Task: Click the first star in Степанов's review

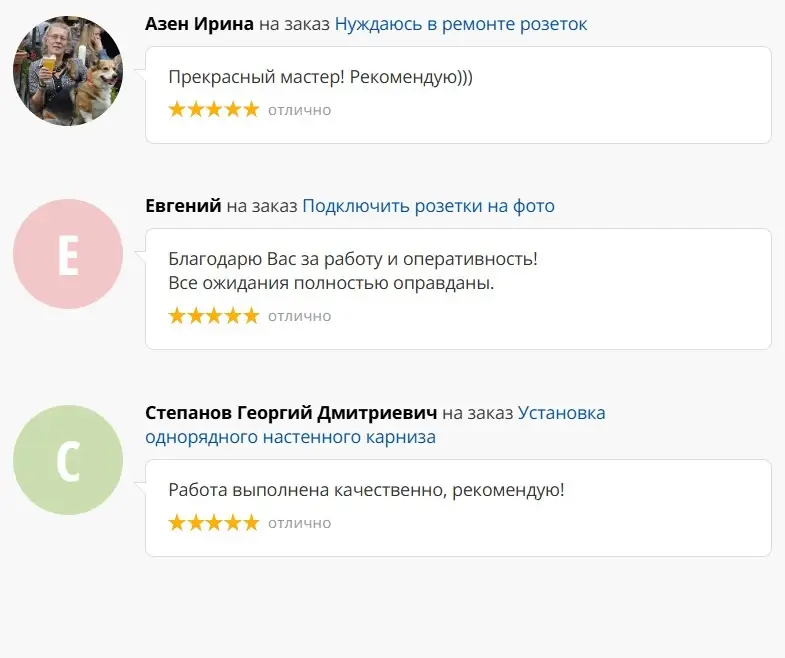Action: pyautogui.click(x=178, y=523)
